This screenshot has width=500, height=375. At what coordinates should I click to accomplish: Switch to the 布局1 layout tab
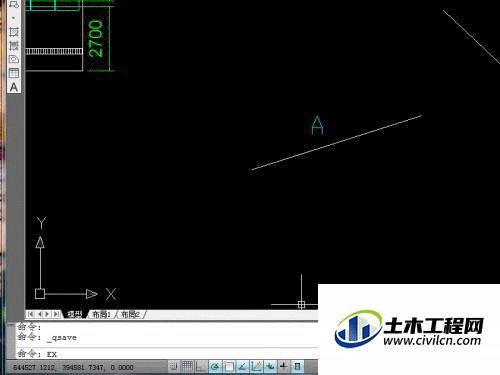(101, 314)
